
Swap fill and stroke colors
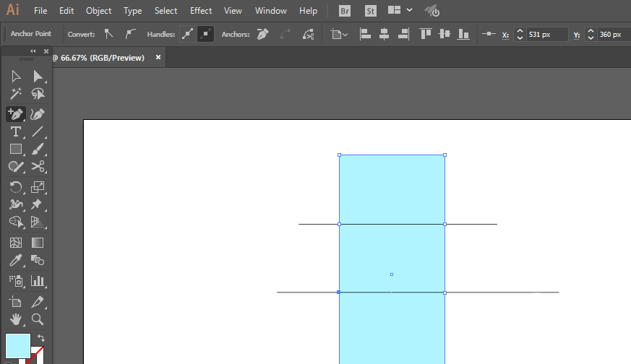(41, 338)
